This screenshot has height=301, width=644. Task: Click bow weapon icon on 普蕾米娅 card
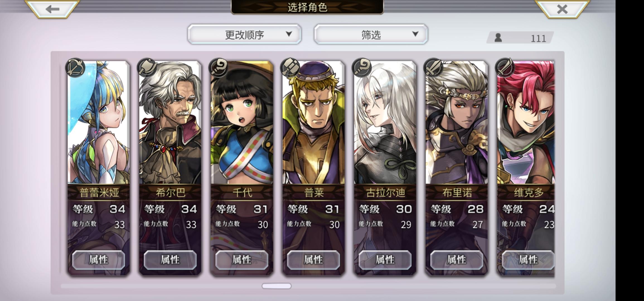pos(75,68)
